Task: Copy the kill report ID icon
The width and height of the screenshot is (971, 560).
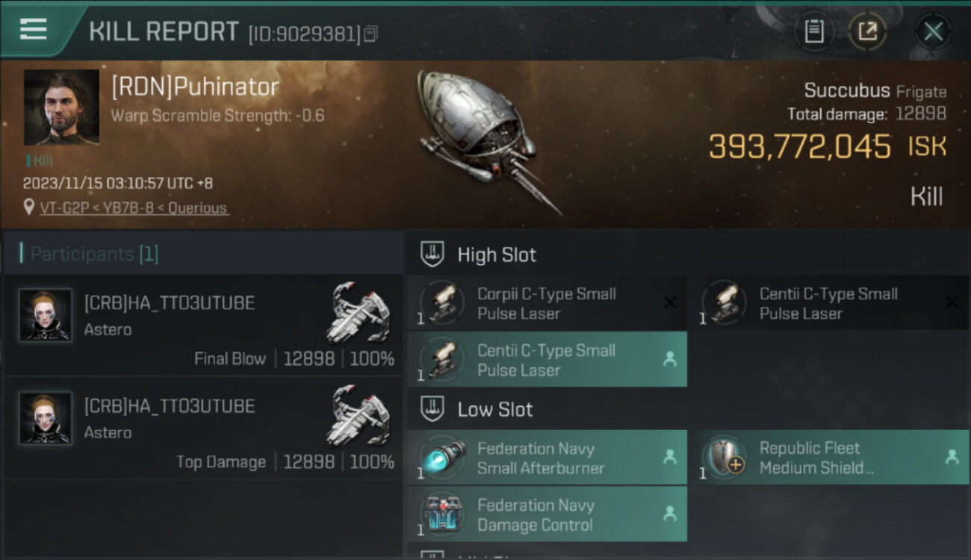Action: (371, 34)
